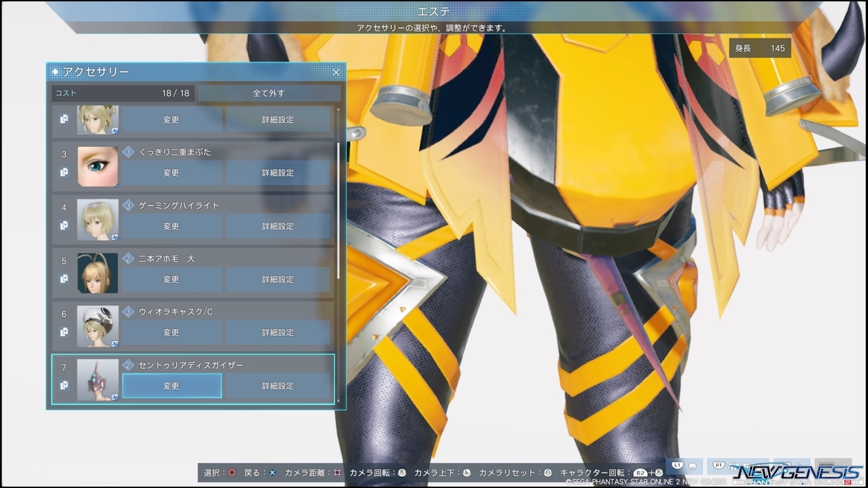The width and height of the screenshot is (868, 488).
Task: Click the stick icon beside カメラ回転
Action: point(401,472)
